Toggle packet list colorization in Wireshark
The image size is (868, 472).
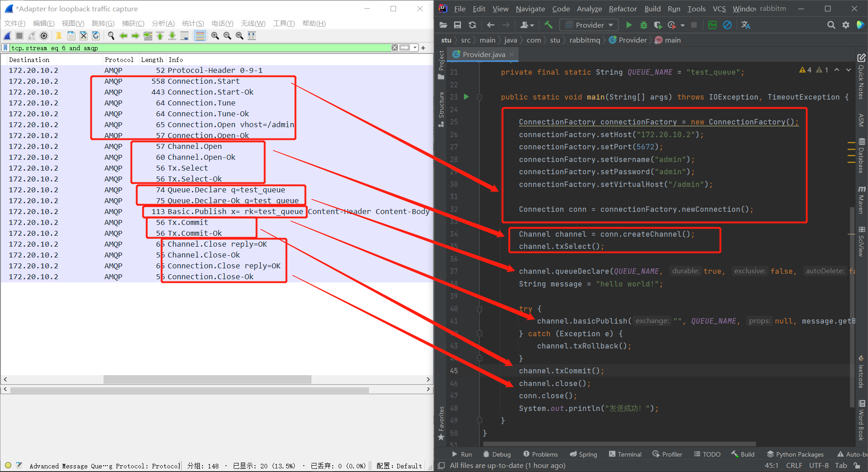pyautogui.click(x=200, y=36)
